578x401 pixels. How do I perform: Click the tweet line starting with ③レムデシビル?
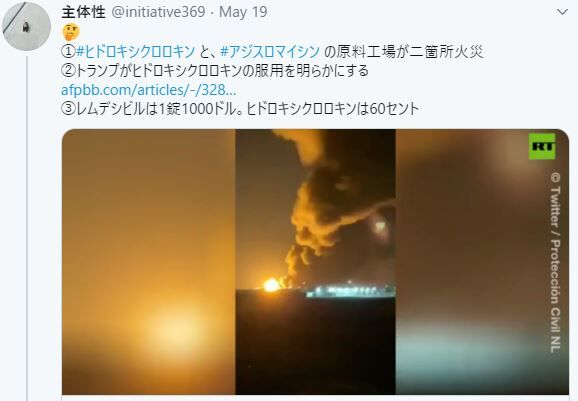tap(240, 109)
